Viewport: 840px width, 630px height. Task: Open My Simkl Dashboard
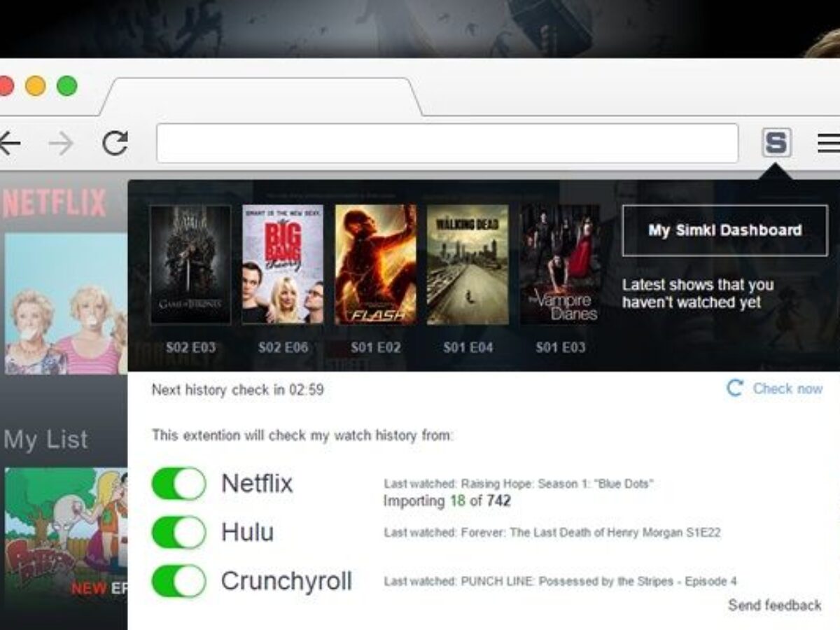coord(724,230)
